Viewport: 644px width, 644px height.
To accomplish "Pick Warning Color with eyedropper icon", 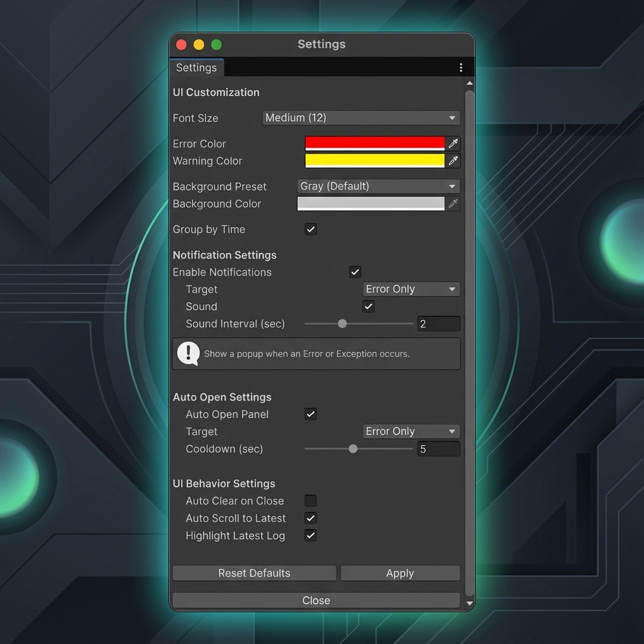I will (x=453, y=160).
